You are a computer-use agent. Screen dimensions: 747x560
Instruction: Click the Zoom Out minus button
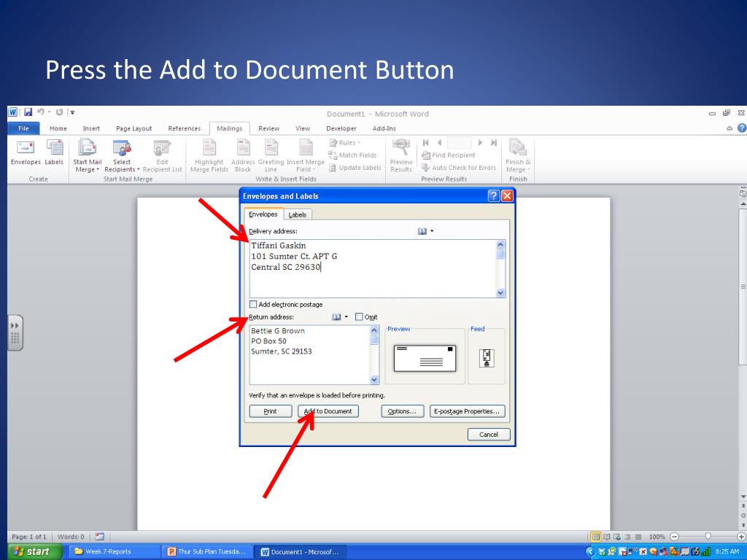pyautogui.click(x=674, y=537)
